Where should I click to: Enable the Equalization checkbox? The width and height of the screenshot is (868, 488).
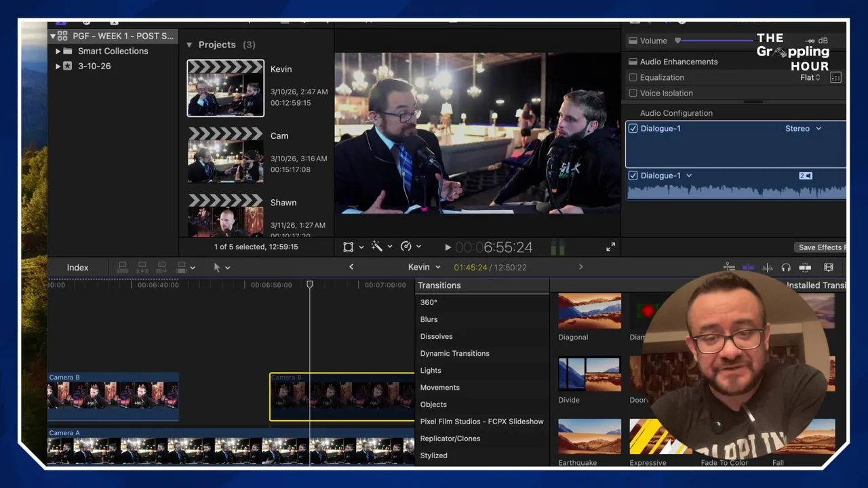[633, 77]
